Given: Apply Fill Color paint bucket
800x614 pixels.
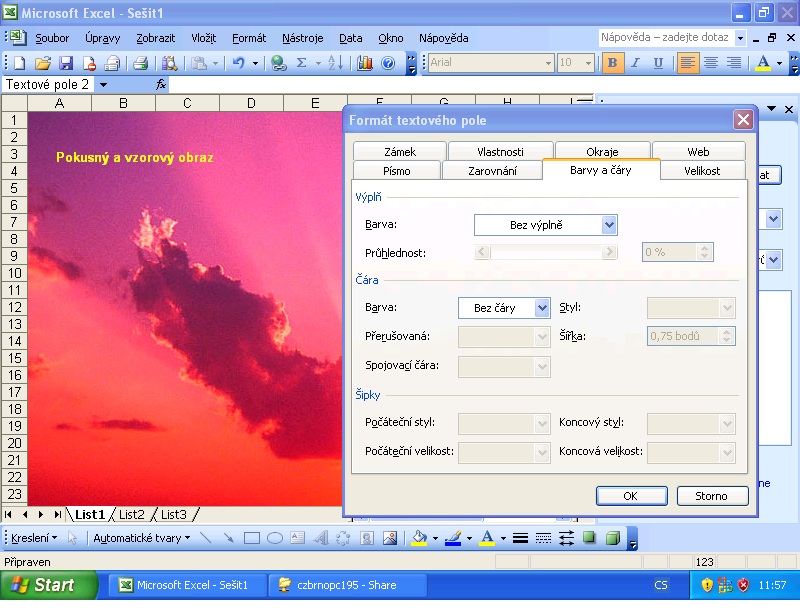Looking at the screenshot, I should pos(419,538).
